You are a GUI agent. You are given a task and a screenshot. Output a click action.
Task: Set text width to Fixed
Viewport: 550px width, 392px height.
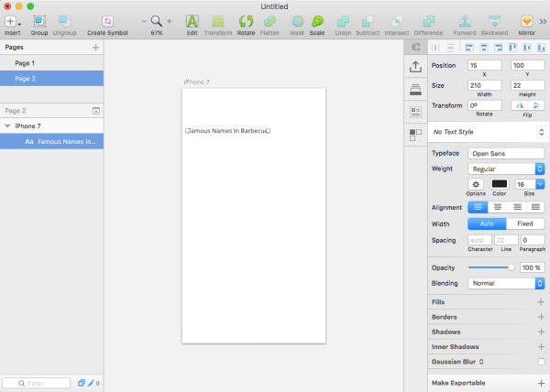coord(525,223)
